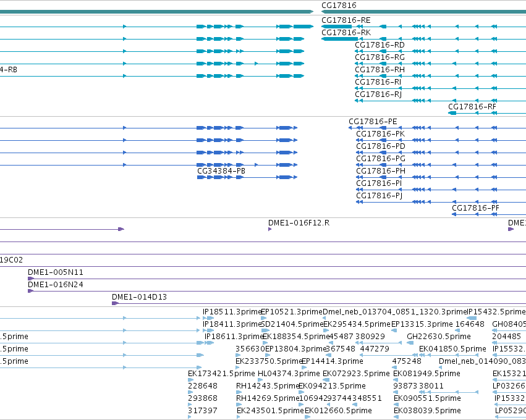Choose the CG17816-PH protein label

pos(381,171)
